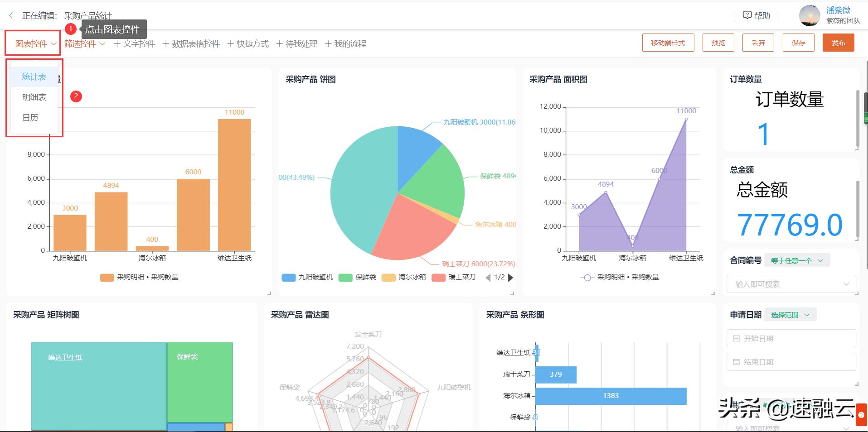
Task: Click the user avatar picture
Action: [x=809, y=15]
